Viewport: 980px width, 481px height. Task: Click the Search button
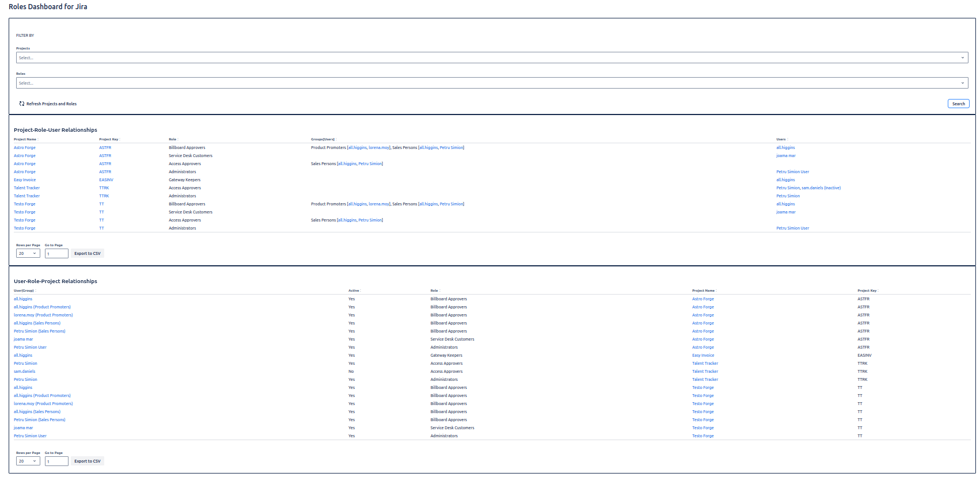(958, 104)
